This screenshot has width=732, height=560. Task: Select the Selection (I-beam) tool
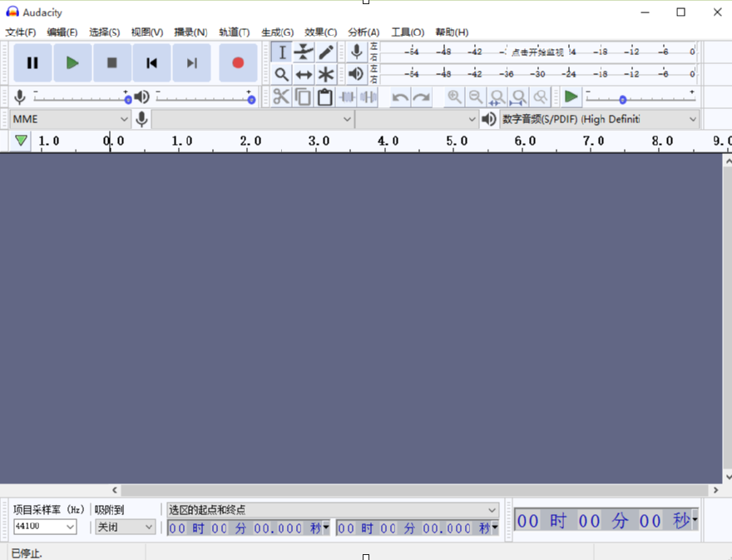pos(281,52)
